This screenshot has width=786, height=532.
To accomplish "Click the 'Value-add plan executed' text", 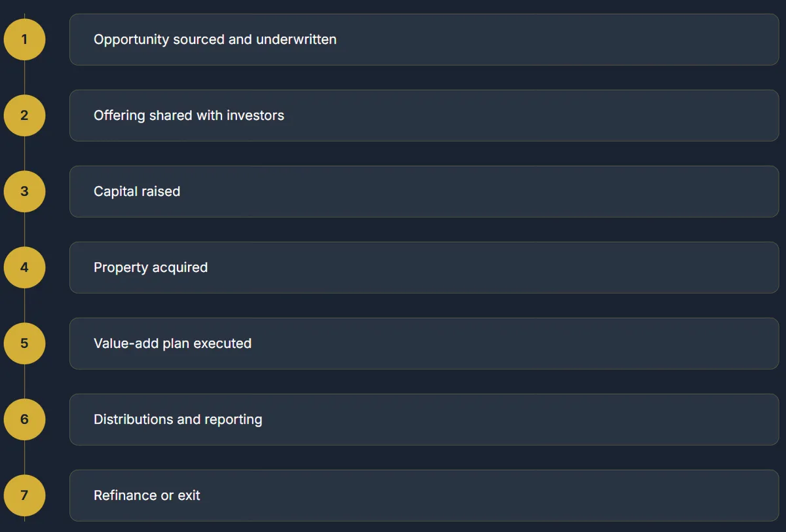I will [x=172, y=343].
